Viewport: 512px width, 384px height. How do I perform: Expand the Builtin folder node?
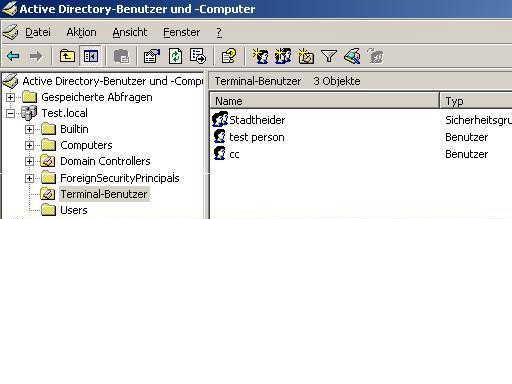pyautogui.click(x=29, y=129)
